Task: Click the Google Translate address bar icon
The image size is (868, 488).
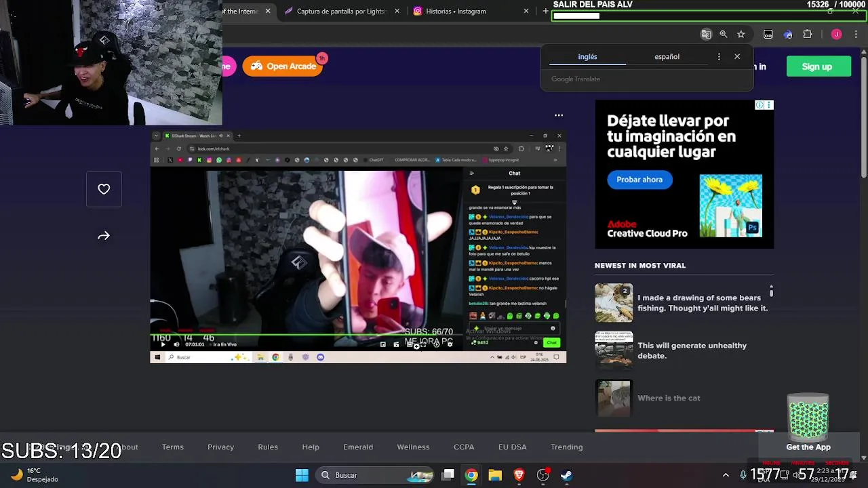Action: 706,35
